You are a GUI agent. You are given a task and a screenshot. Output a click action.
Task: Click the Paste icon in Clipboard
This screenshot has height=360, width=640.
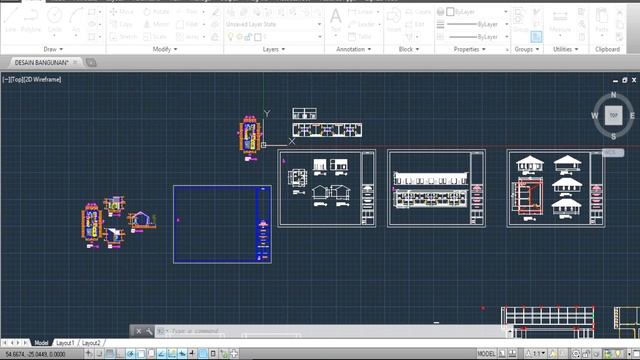click(602, 20)
